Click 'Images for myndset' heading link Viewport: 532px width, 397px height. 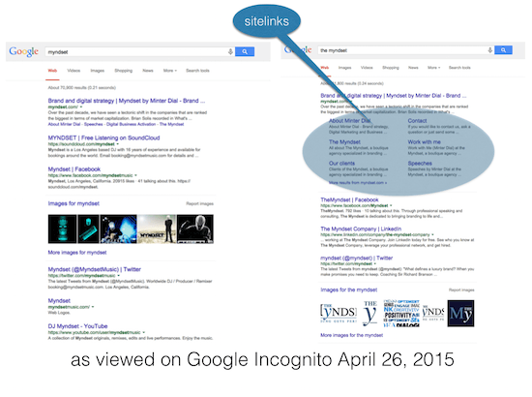pos(74,203)
